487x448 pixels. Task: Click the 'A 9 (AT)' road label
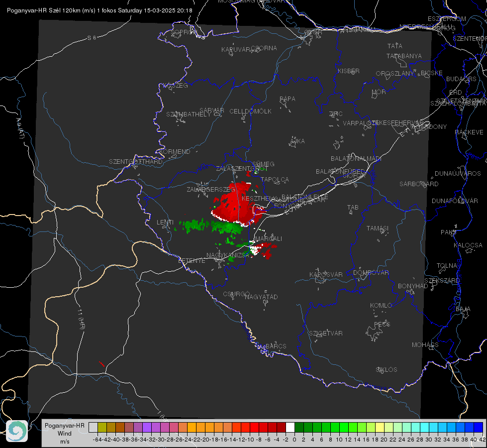20,128
